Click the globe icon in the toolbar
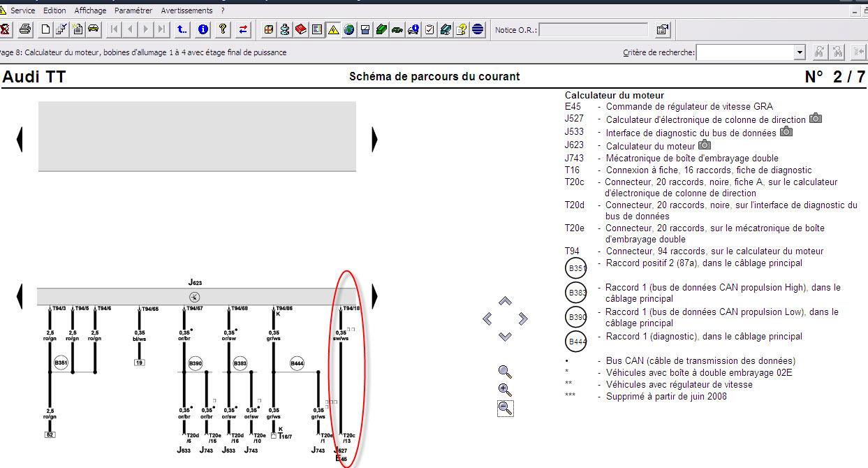 click(x=348, y=29)
